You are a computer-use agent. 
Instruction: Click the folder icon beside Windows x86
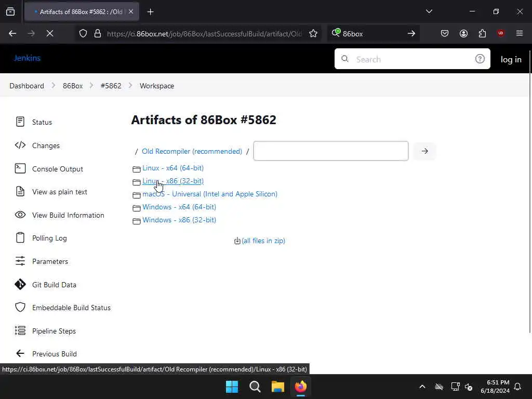137,221
